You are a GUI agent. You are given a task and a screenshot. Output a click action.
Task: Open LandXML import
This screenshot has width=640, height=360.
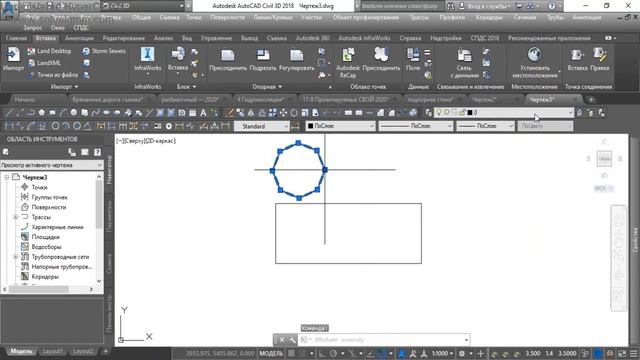44,63
